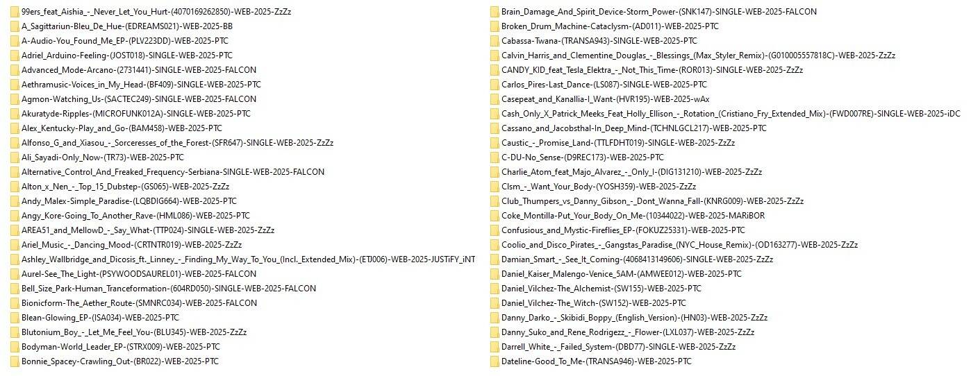Screen dimensions: 980x376
Task: Select Bionicform-The_Aether_Route folder name
Action: pos(139,303)
